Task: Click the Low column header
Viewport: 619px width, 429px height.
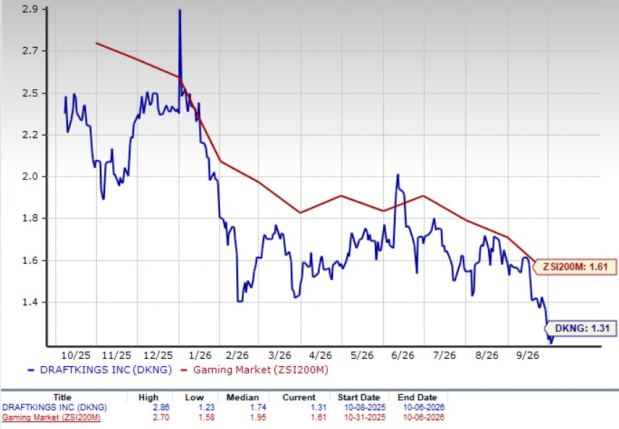Action: (194, 397)
